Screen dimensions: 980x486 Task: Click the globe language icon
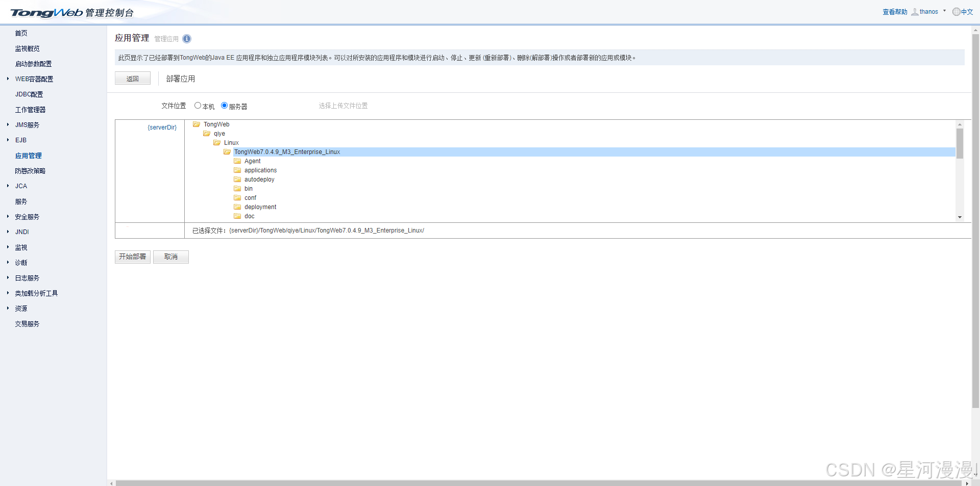pos(957,12)
